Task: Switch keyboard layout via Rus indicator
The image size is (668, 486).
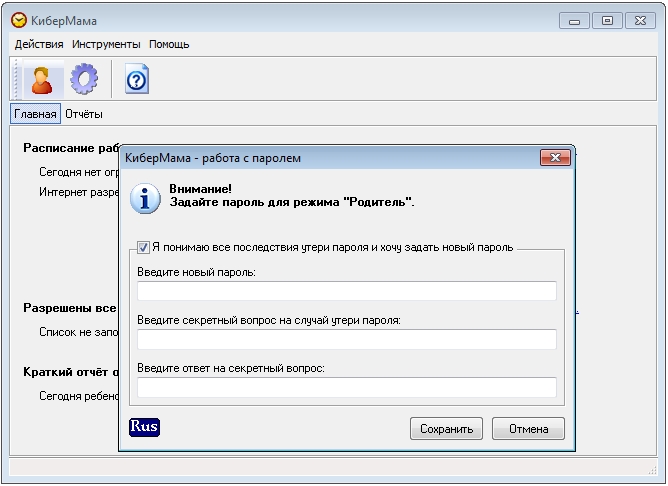Action: coord(144,427)
